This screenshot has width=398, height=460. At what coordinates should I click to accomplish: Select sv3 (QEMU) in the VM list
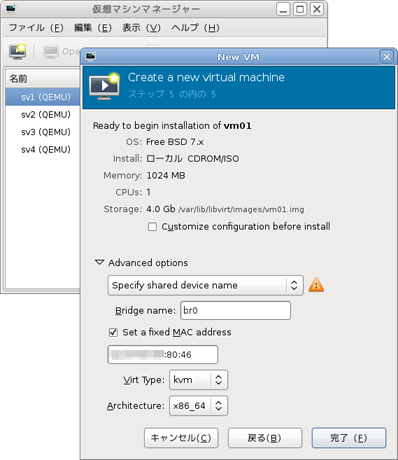(x=43, y=132)
